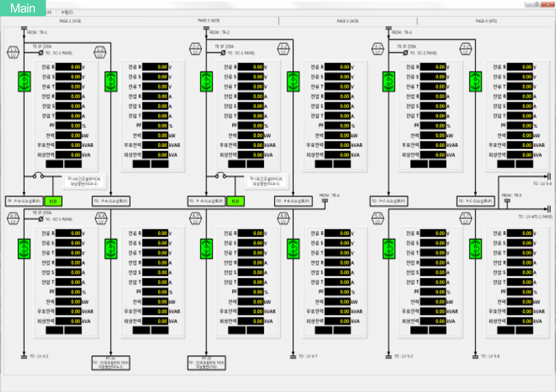Open the 3-1 LV circuit breaker symbol
The width and height of the screenshot is (556, 392).
[x=389, y=82]
